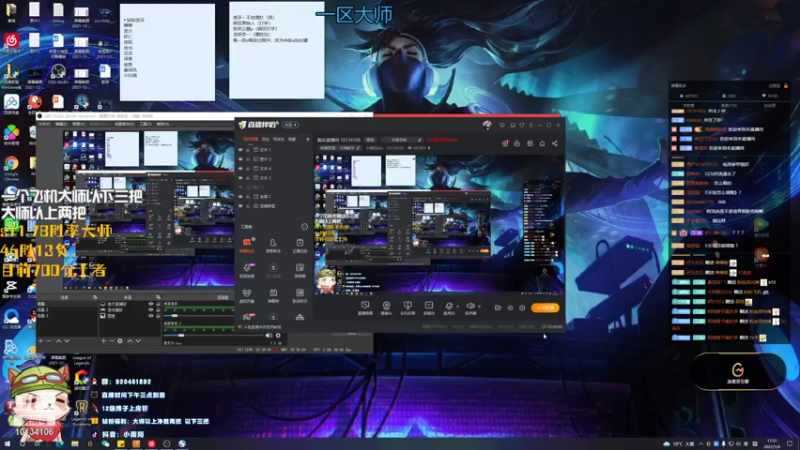This screenshot has width=800, height=450.
Task: Click the share icon in streaming app header
Action: point(555,143)
